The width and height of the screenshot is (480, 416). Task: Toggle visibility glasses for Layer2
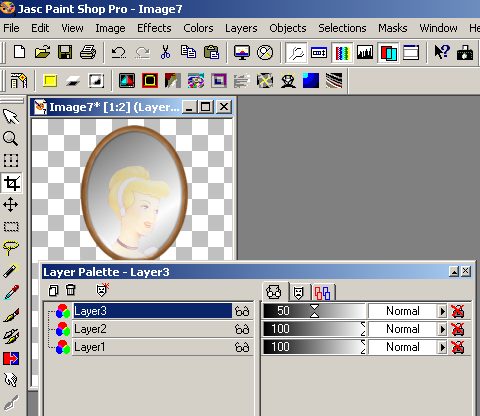242,329
